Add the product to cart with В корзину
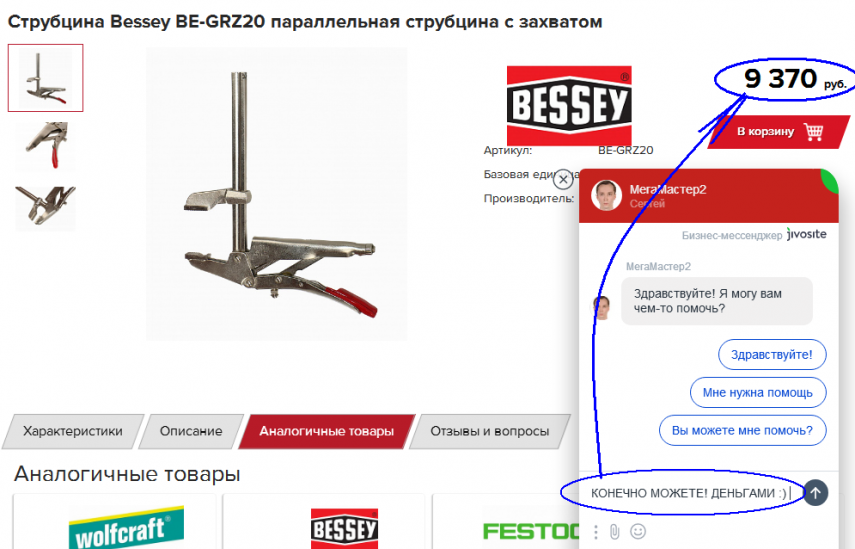The height and width of the screenshot is (549, 855). tap(779, 131)
